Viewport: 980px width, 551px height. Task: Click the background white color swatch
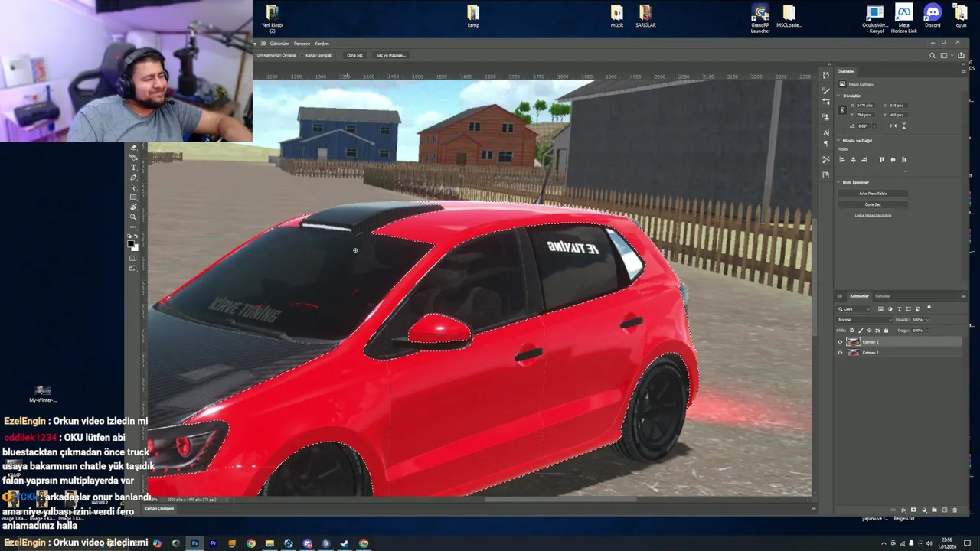[x=136, y=249]
